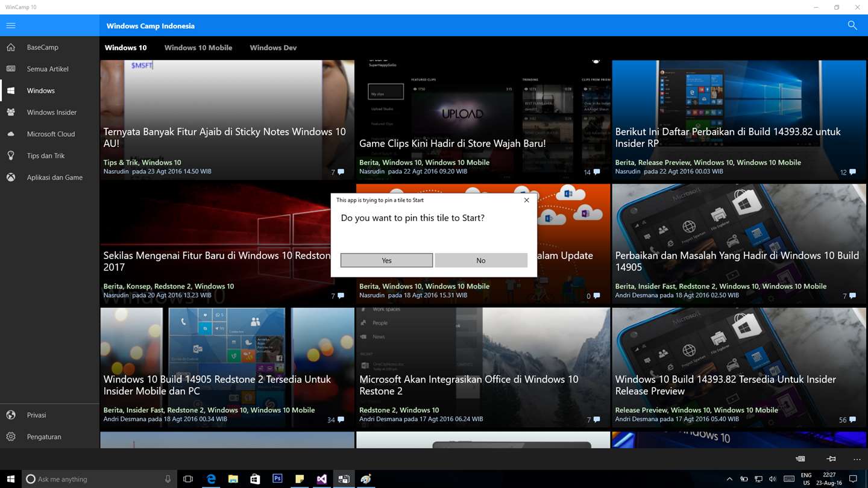Open the Aplikasi dan Game label in the sidebar
Viewport: 868px width, 488px height.
pyautogui.click(x=55, y=177)
